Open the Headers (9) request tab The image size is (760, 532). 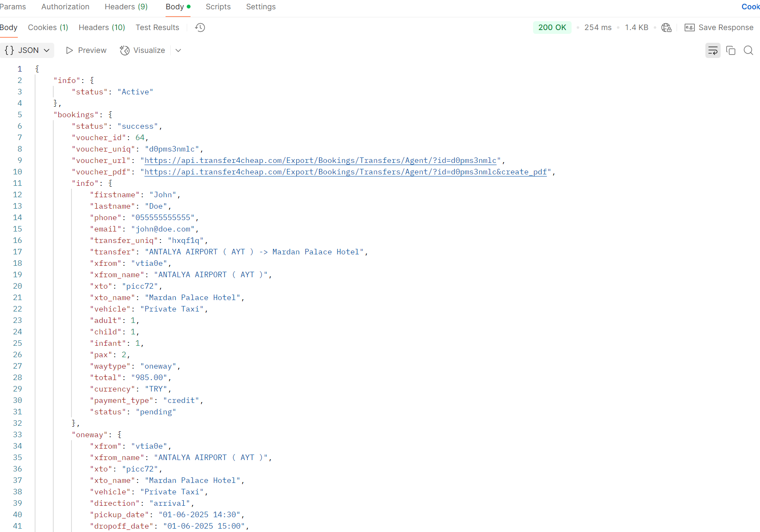[126, 7]
